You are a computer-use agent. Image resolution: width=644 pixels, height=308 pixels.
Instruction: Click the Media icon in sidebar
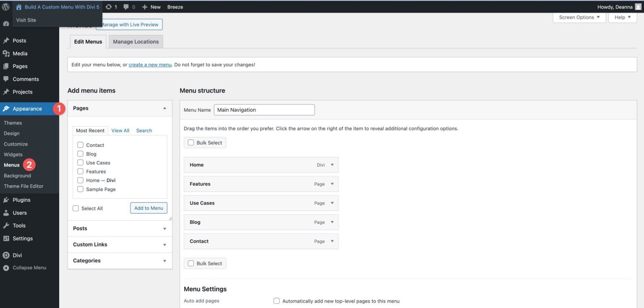pyautogui.click(x=6, y=53)
